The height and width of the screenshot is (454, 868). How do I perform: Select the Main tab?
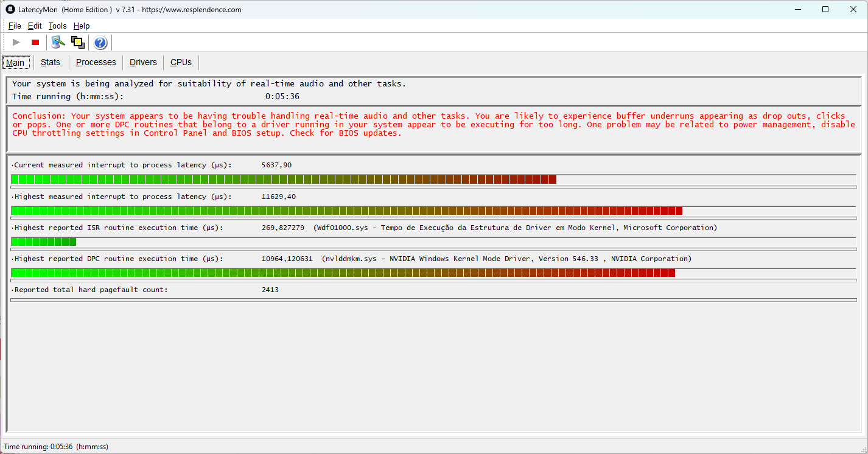(x=15, y=63)
